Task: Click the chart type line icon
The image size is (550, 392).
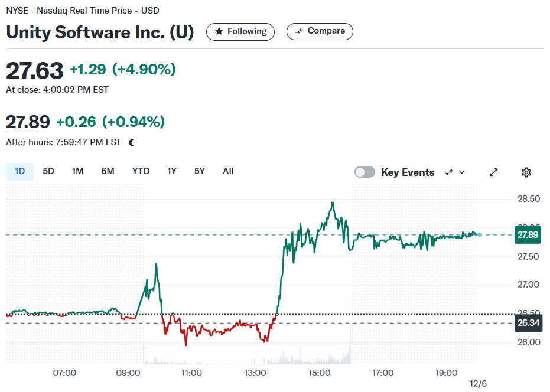Action: pyautogui.click(x=449, y=172)
